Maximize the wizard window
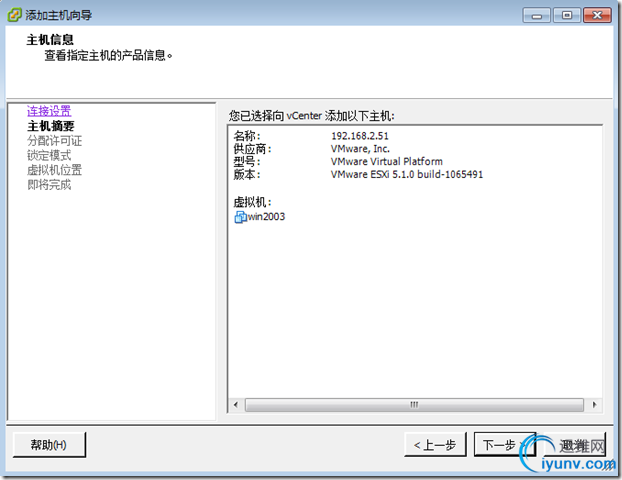The height and width of the screenshot is (480, 622). 567,15
